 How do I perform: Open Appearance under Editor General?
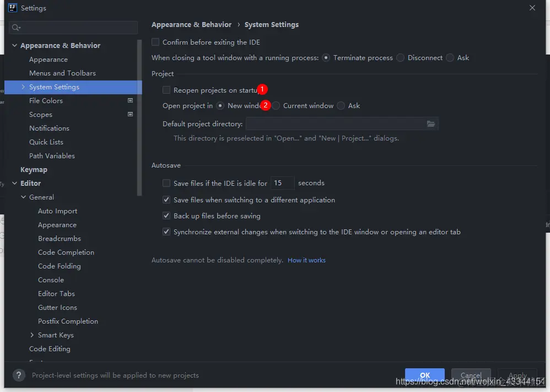[57, 224]
